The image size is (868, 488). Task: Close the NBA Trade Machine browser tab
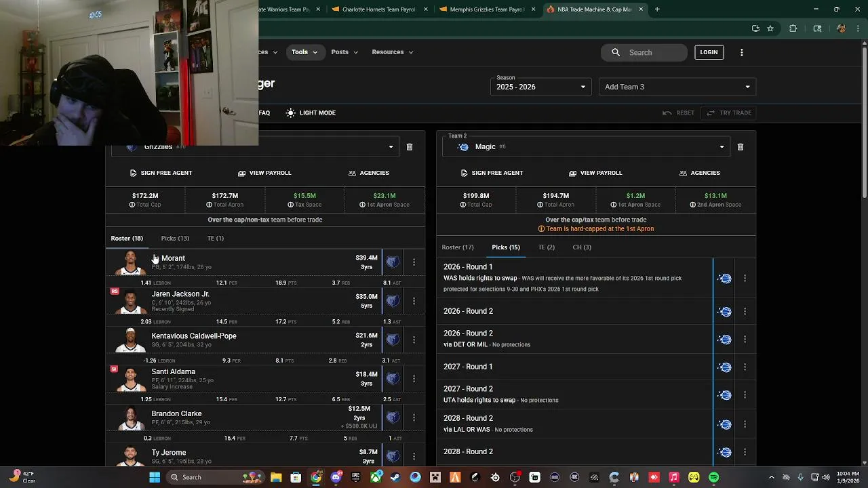pyautogui.click(x=641, y=9)
